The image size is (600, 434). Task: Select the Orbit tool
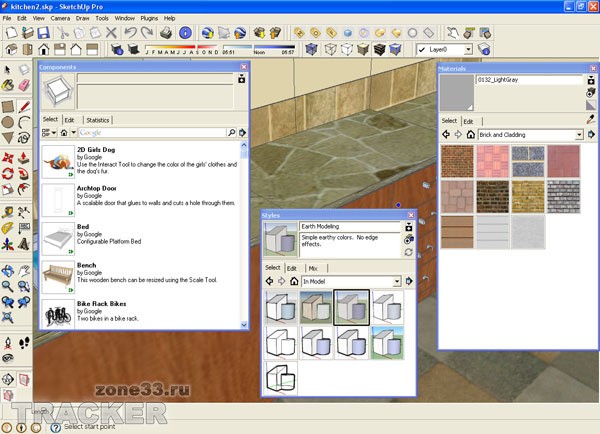tap(8, 271)
